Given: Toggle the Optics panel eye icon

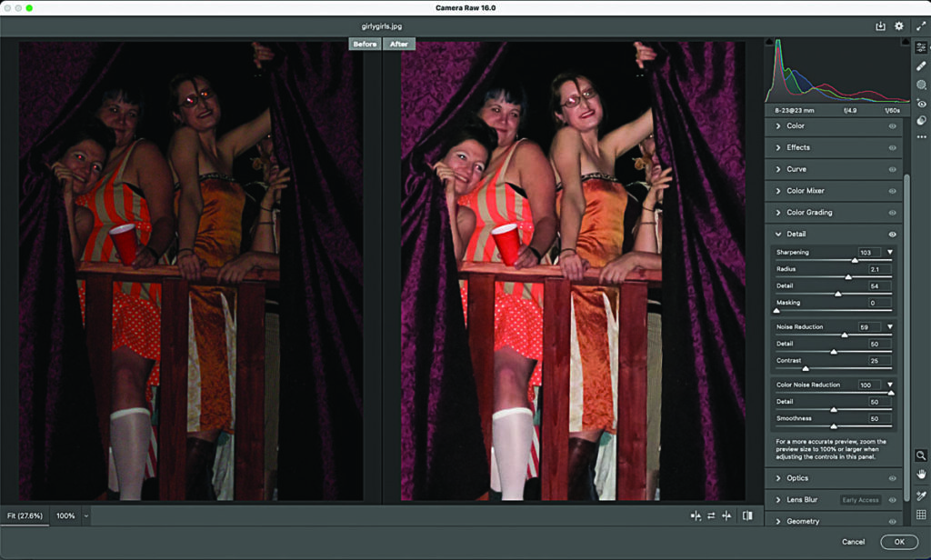Looking at the screenshot, I should click(892, 478).
